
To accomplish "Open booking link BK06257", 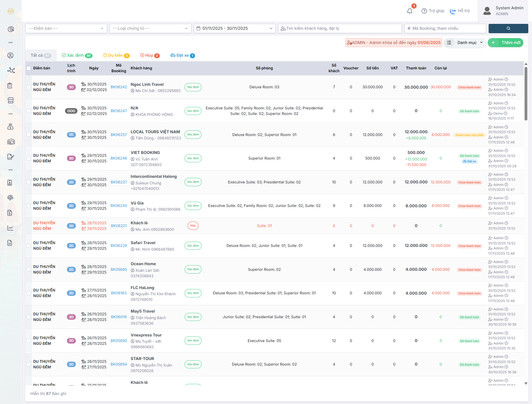I will coord(119,135).
